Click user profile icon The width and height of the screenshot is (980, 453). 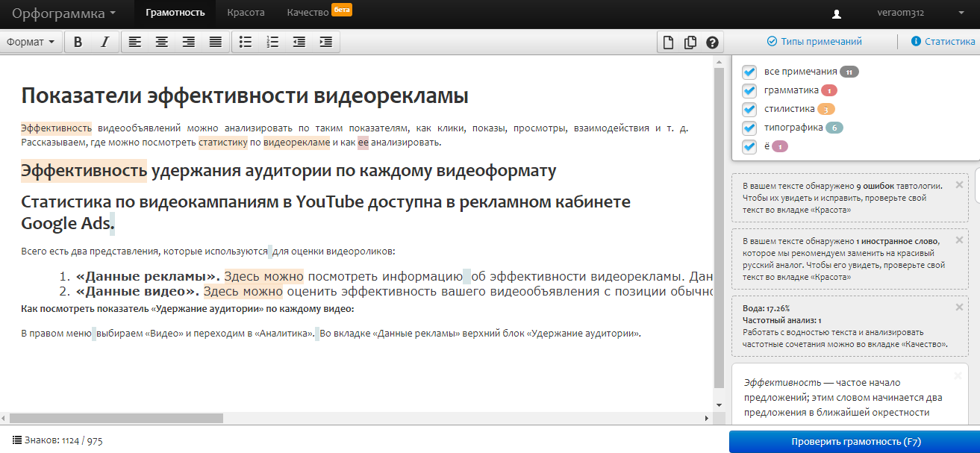837,13
